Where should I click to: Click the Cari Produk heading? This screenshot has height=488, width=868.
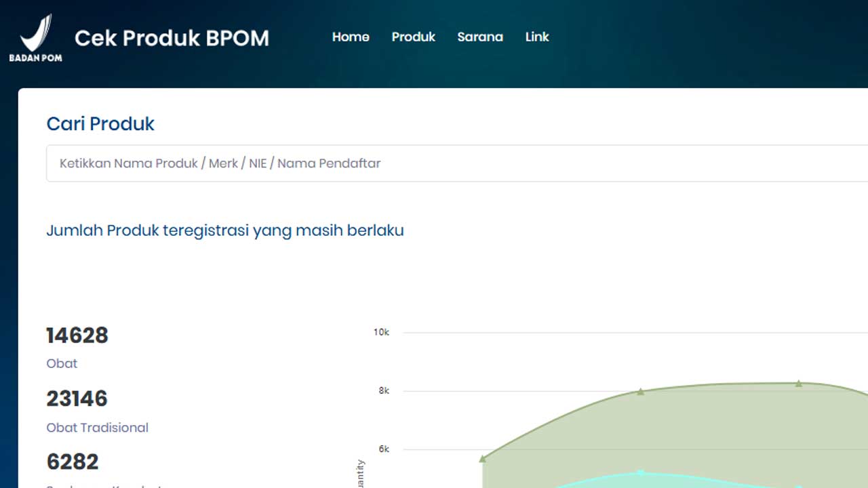coord(100,124)
